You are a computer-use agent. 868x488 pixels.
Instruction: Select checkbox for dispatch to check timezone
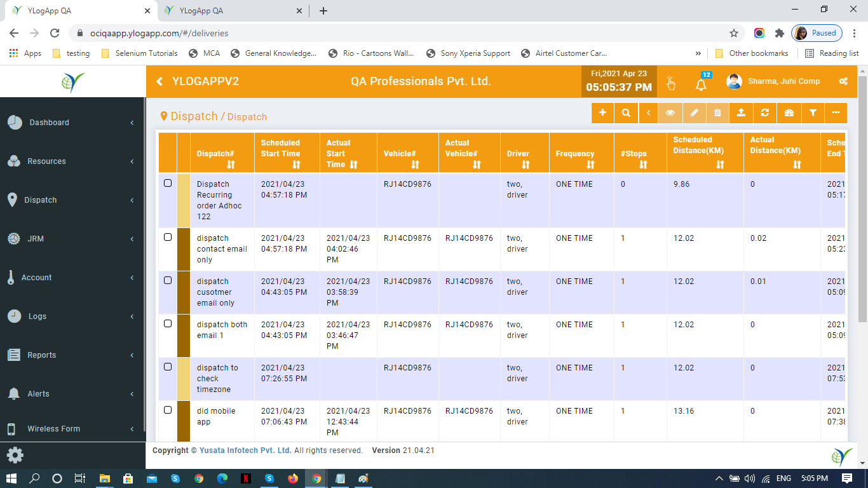[168, 367]
